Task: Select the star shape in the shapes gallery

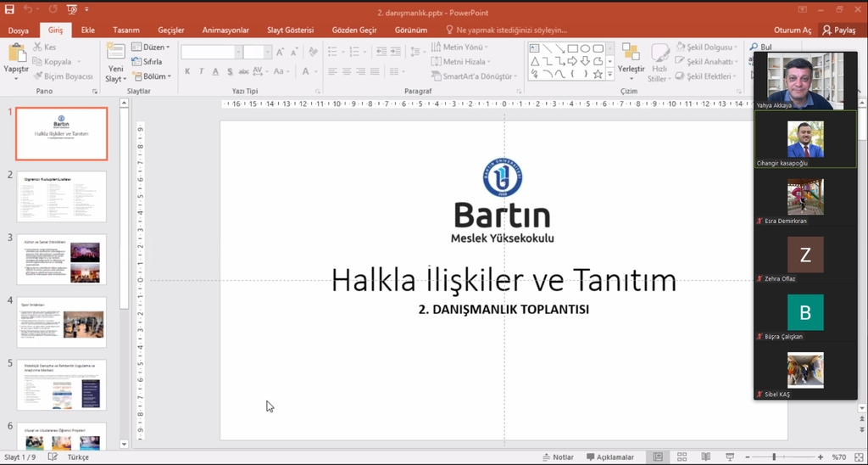Action: tap(598, 74)
